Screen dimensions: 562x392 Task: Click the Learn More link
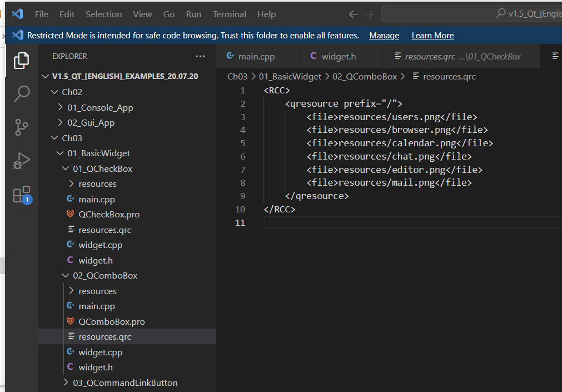click(432, 36)
